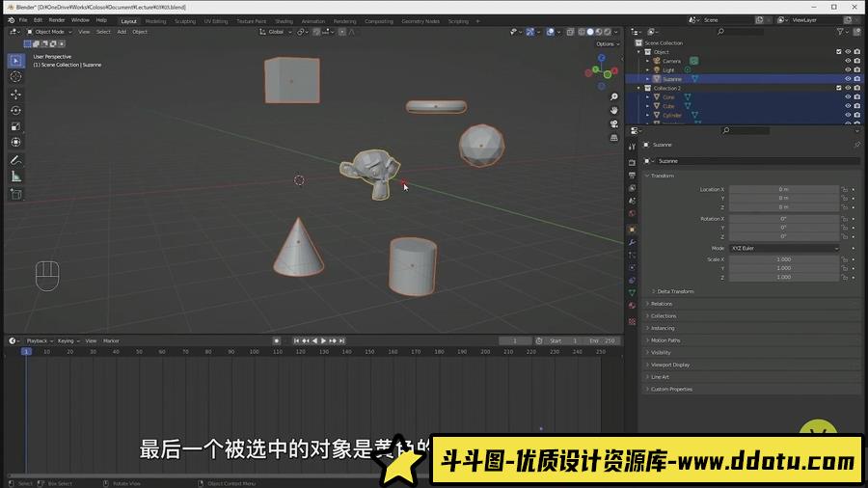Select the Add Cube tool
Viewport: 868px width, 488px height.
[15, 194]
